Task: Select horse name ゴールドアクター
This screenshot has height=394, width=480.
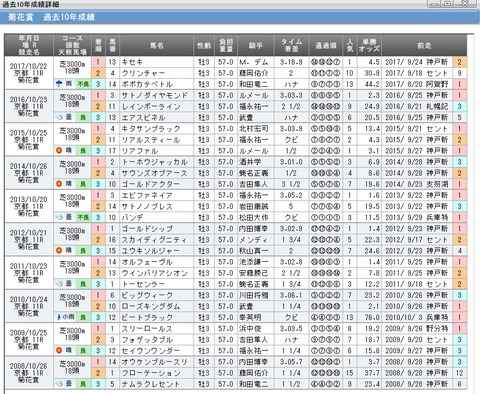Action: (151, 184)
